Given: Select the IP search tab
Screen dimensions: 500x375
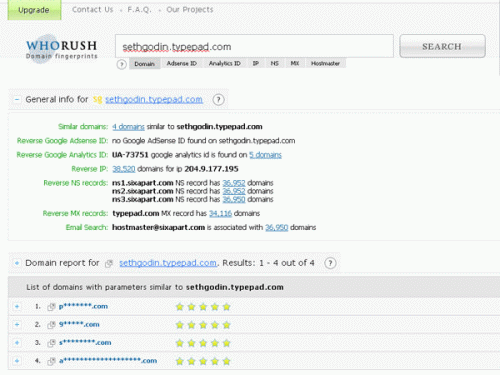Looking at the screenshot, I should 256,63.
